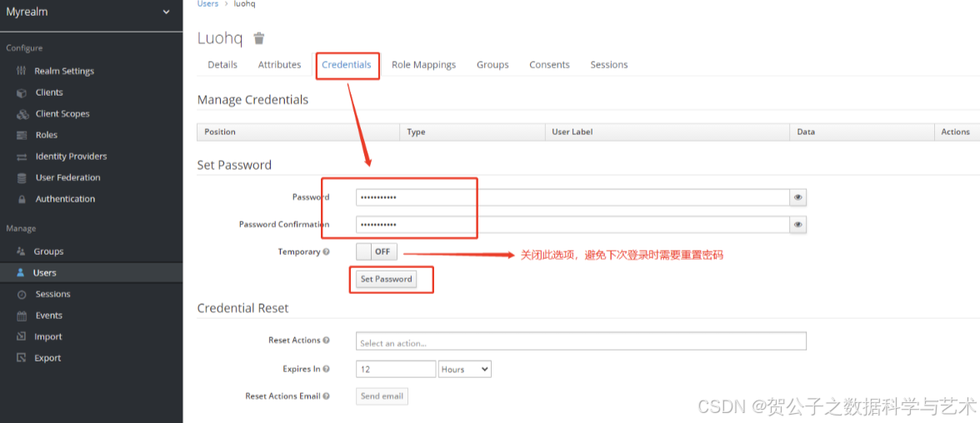Select the Credentials tab
The width and height of the screenshot is (980, 423).
coord(347,64)
